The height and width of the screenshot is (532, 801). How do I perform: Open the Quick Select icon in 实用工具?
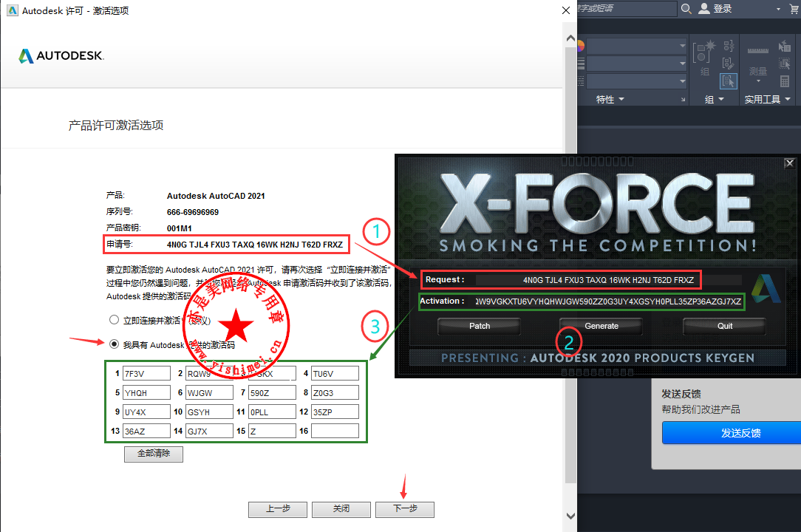tap(785, 46)
